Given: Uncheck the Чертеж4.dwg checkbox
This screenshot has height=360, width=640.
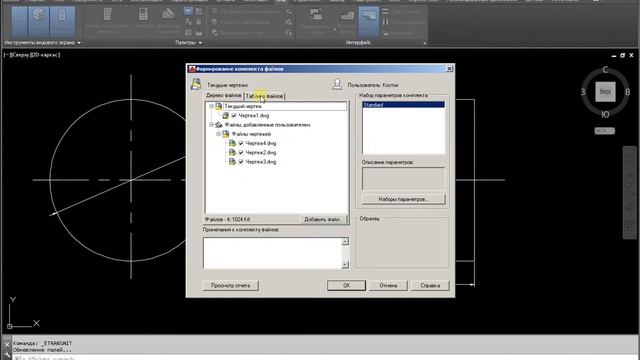Looking at the screenshot, I should [241, 143].
